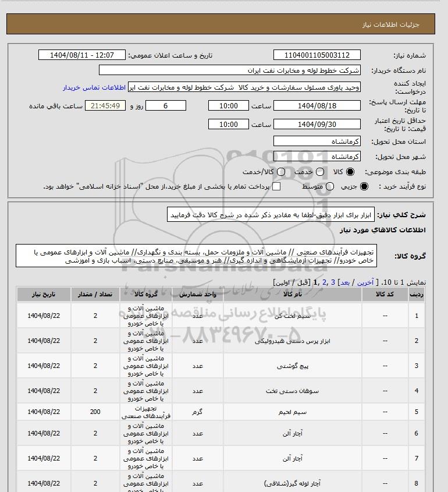Click the delivery province field کرمانشاه

pos(317,141)
